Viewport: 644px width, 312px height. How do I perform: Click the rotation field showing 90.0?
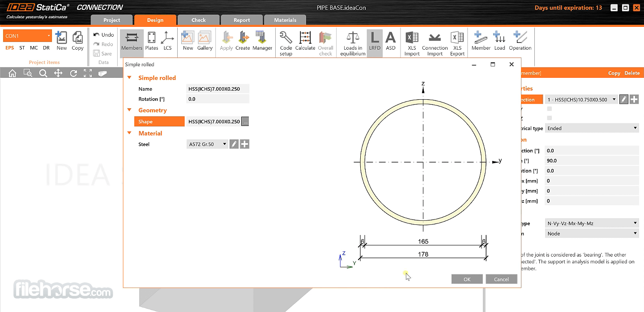point(592,160)
